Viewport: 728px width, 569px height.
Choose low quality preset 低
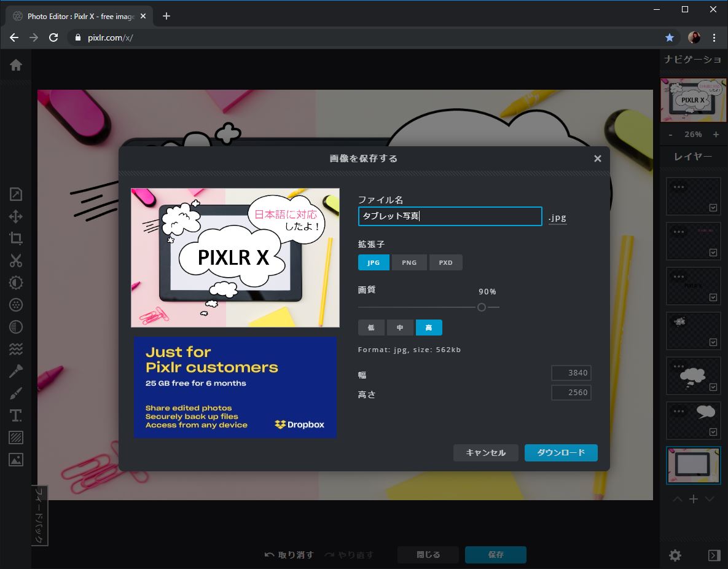371,328
